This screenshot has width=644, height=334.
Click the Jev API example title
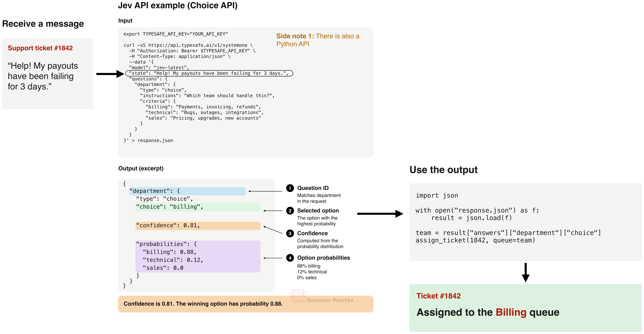(x=178, y=5)
